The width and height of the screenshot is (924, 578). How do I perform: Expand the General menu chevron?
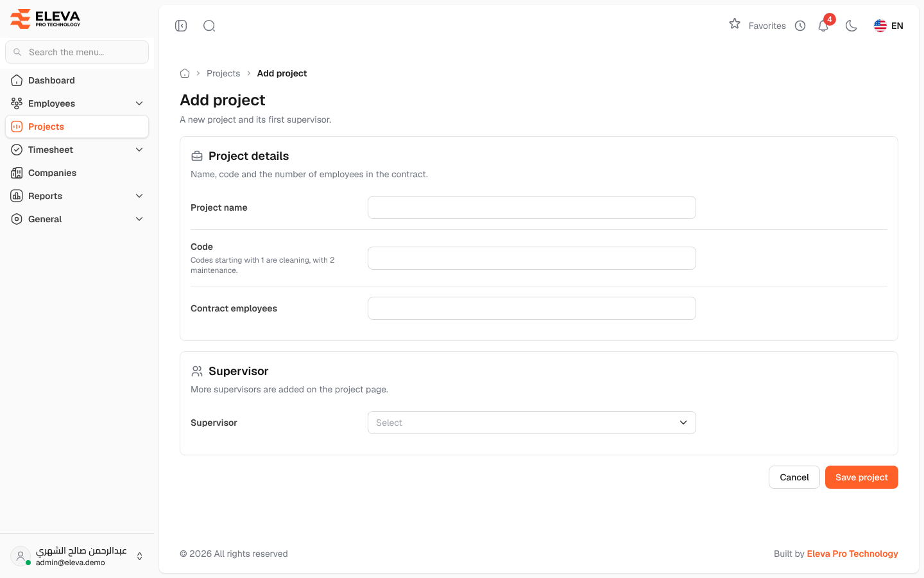(x=139, y=219)
